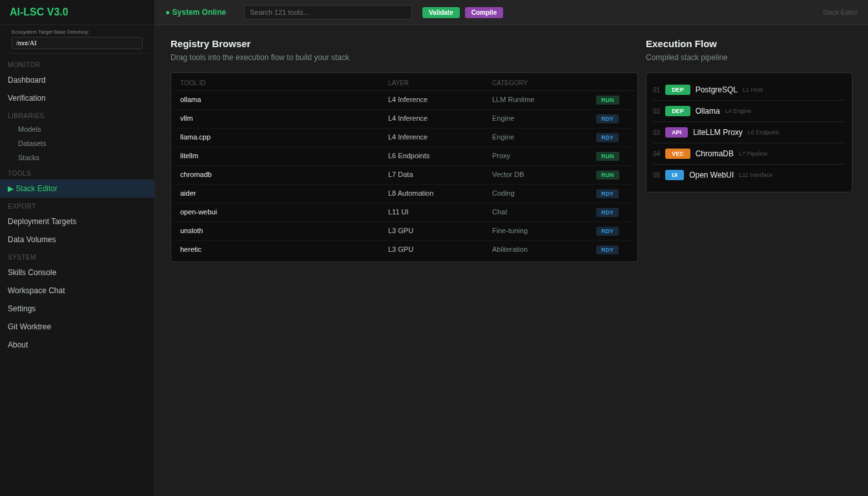Select ChromaDB step in Execution Flow

point(749,154)
